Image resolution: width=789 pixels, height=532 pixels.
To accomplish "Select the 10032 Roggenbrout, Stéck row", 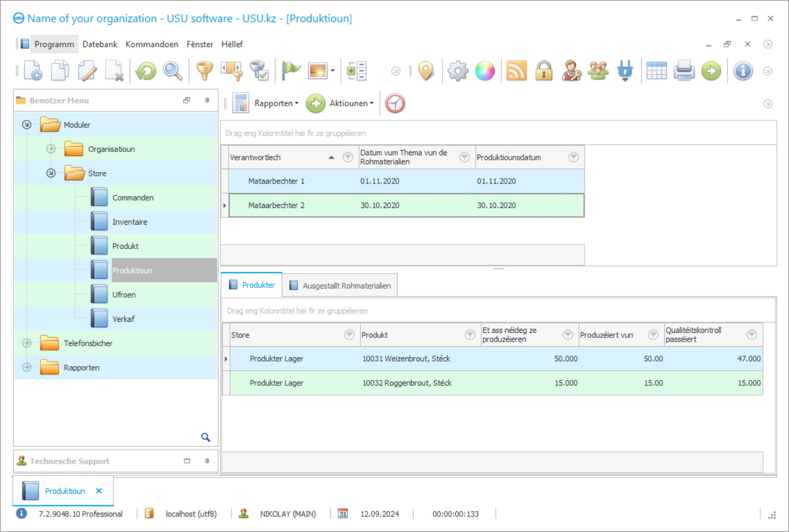I will tap(496, 383).
